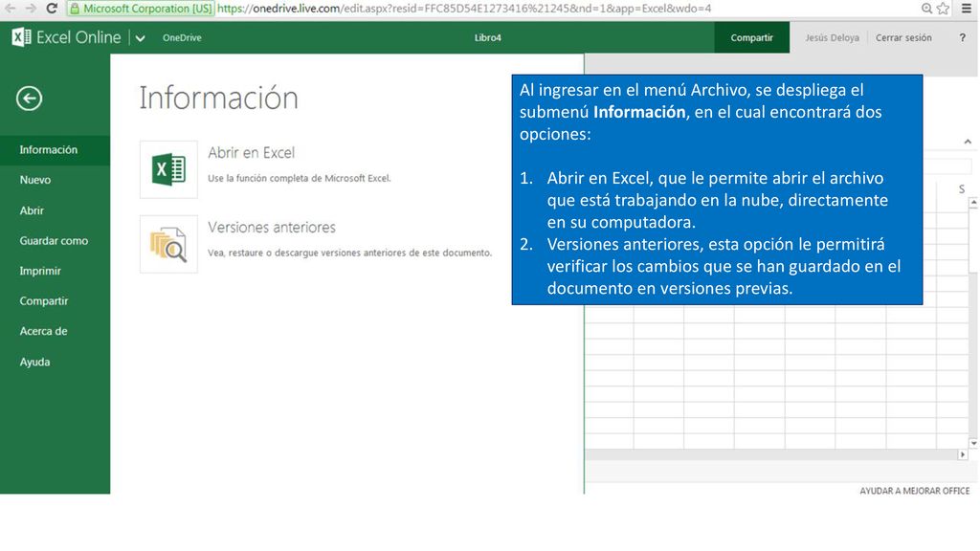Select Información in the sidebar

[55, 150]
